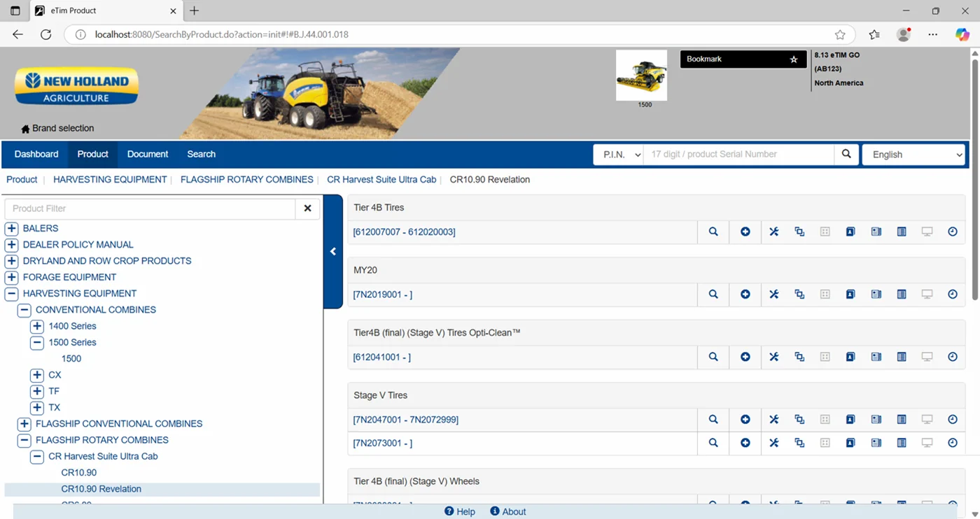Image resolution: width=980 pixels, height=519 pixels.
Task: Click the clock icon in row [612007007 - 612020003]
Action: [953, 232]
